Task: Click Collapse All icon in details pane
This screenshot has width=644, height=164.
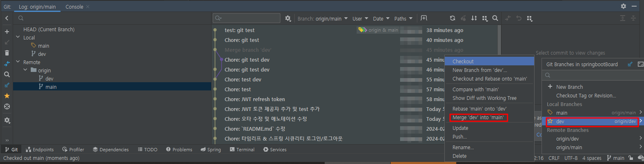Action: tap(633, 18)
